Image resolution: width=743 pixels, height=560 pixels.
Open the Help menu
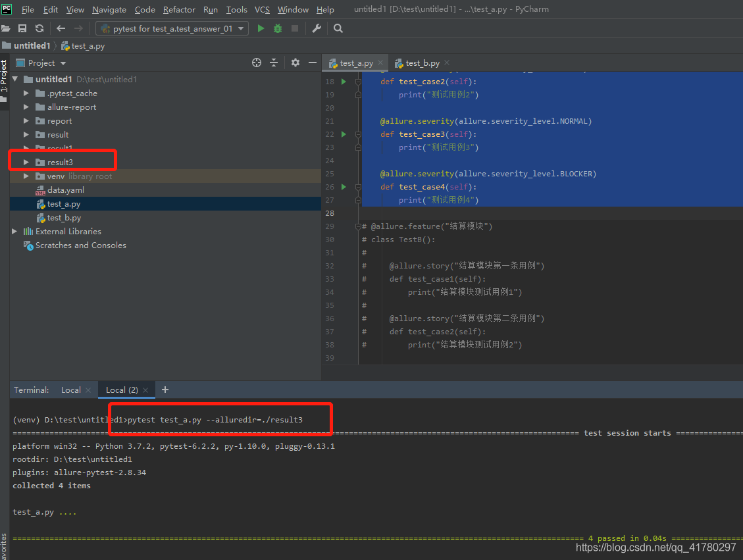325,9
